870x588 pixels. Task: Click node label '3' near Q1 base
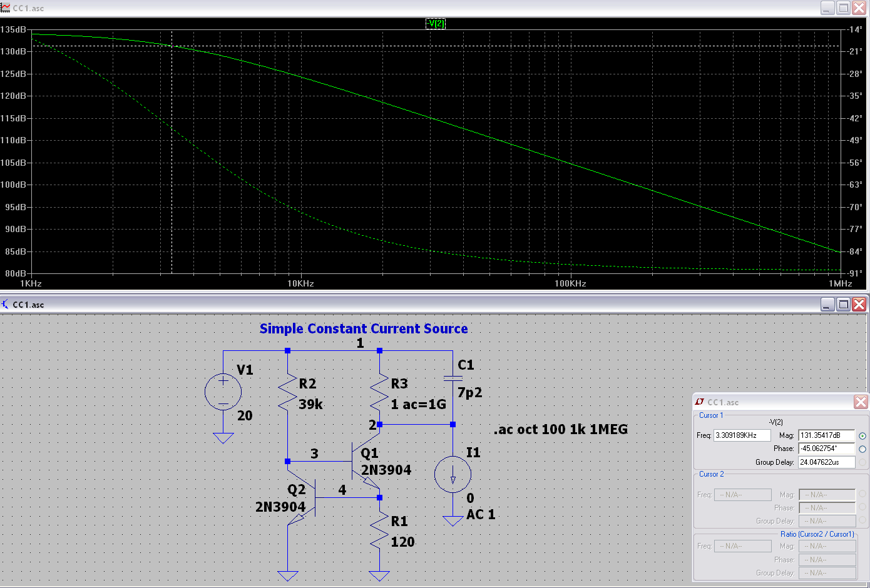(x=314, y=454)
